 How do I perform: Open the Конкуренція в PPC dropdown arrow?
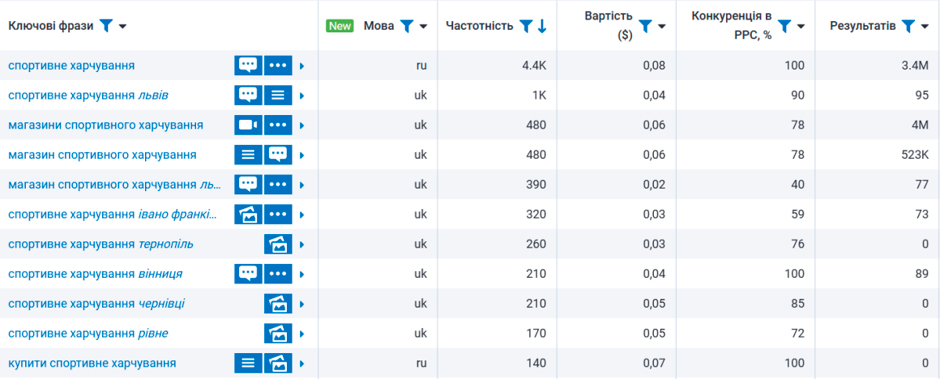point(800,26)
